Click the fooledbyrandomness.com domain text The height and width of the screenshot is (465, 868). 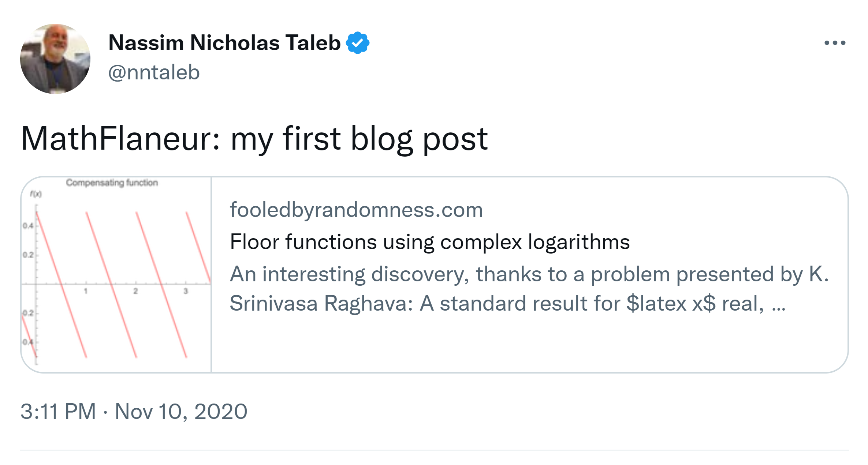coord(356,210)
